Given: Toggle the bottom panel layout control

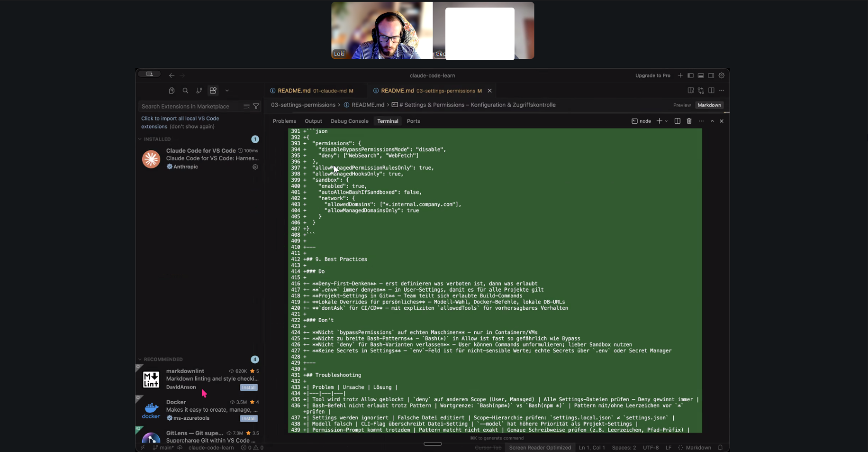Looking at the screenshot, I should tap(701, 75).
